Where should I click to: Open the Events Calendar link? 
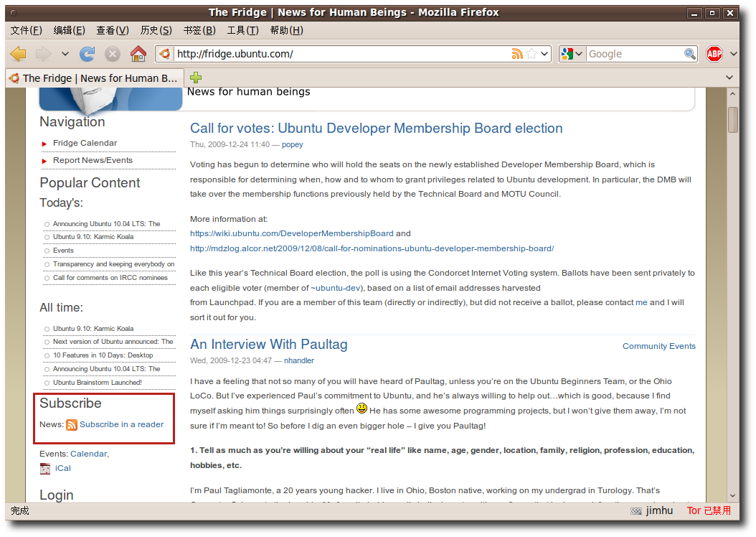click(x=89, y=454)
